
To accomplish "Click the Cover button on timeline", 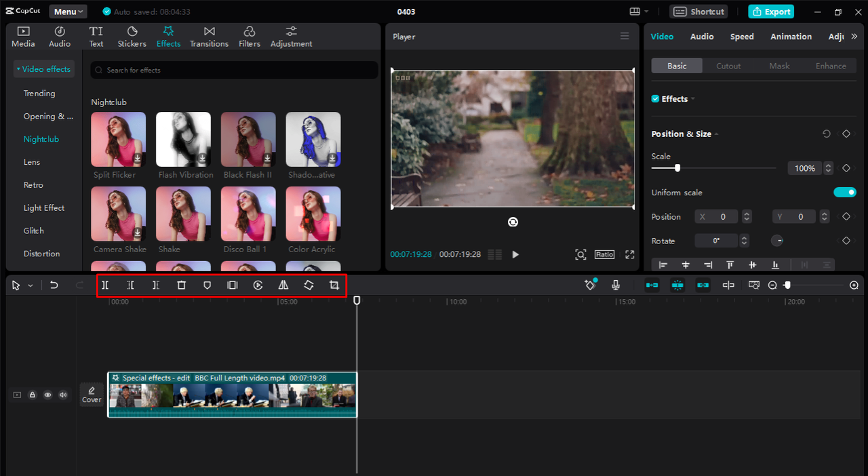I will (92, 395).
